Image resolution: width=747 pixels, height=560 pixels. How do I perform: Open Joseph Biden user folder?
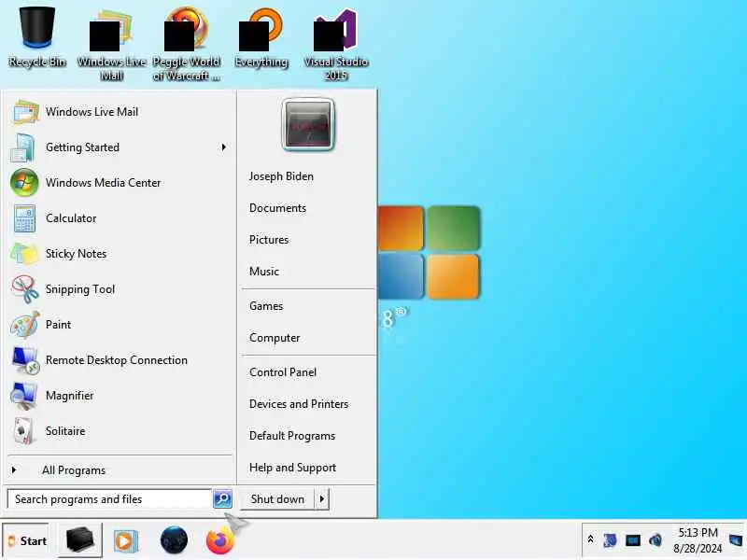281,176
